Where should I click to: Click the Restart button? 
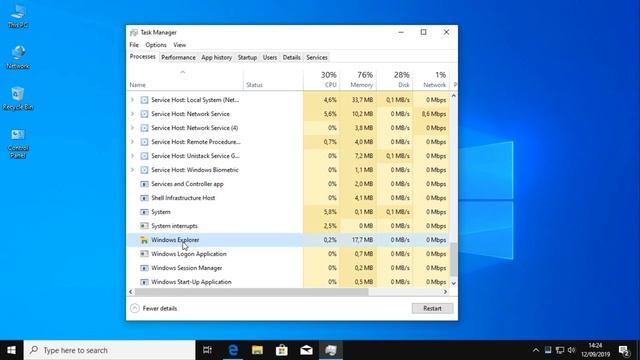tap(432, 309)
